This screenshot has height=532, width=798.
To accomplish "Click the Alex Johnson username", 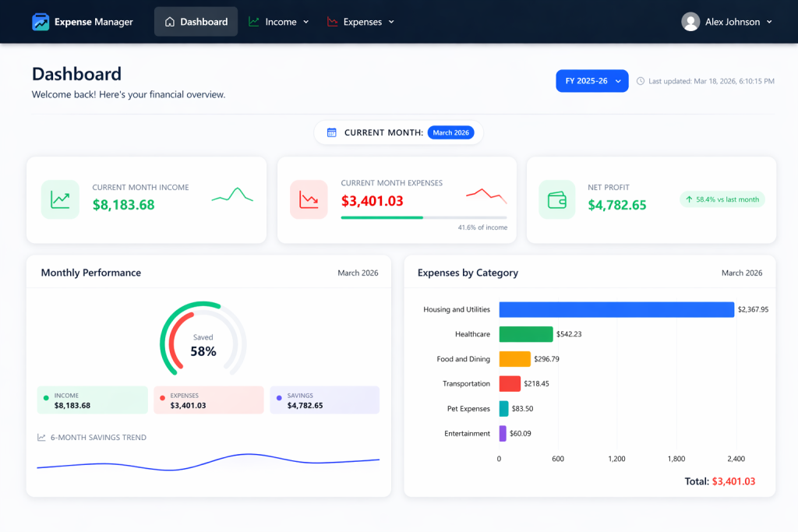I will (x=733, y=22).
